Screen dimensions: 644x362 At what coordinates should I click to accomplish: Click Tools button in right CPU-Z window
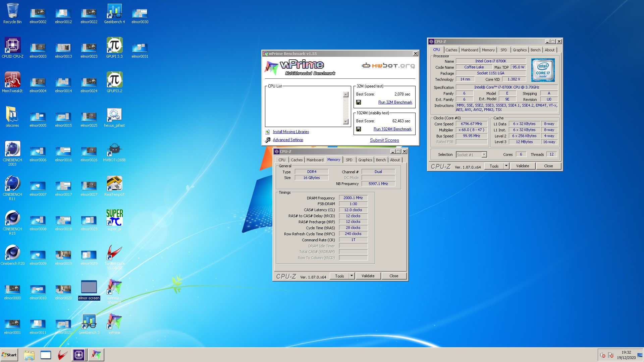point(494,166)
